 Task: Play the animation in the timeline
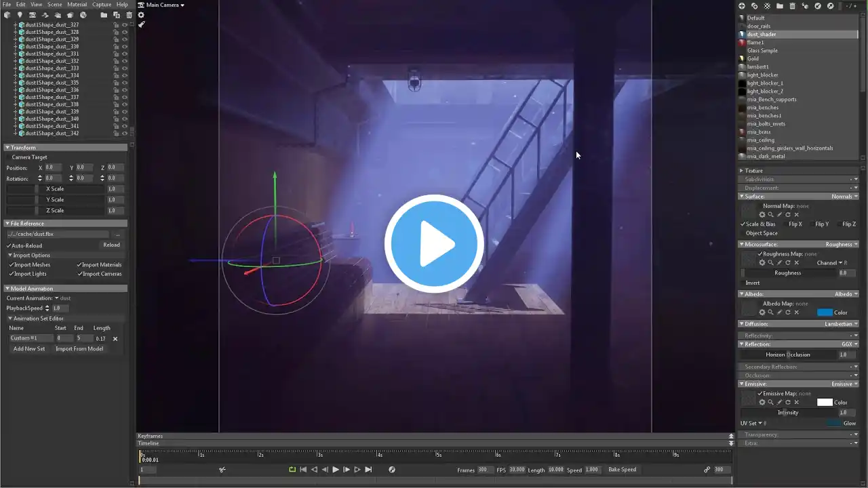coord(336,470)
